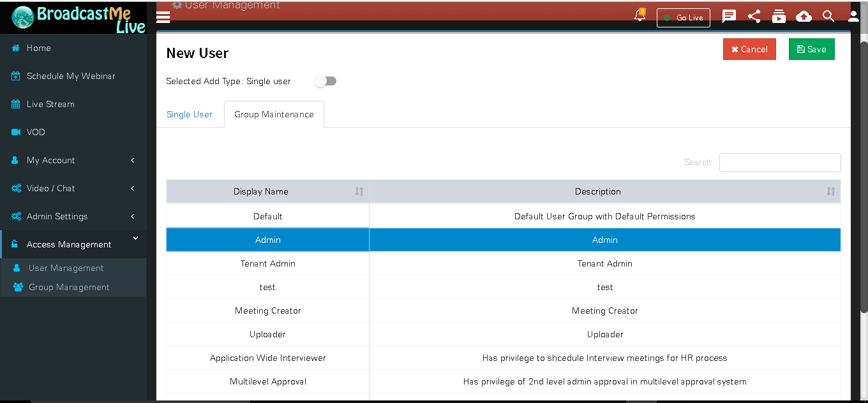Select the Multilevel Approval display name cell

pos(268,381)
